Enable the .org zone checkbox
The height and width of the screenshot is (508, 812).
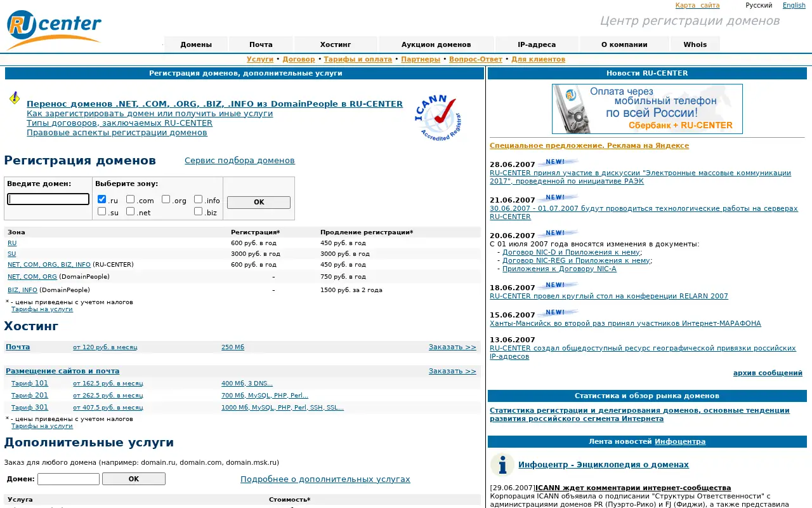click(166, 199)
